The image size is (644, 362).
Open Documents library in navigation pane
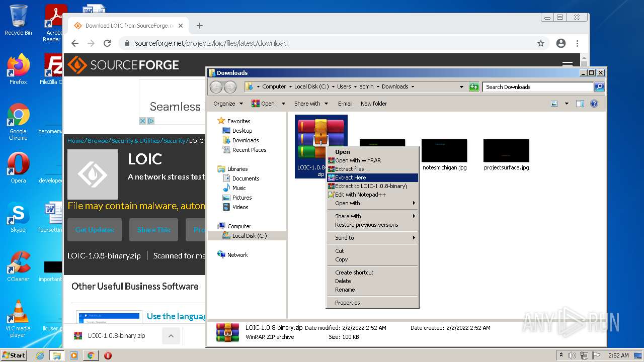[x=246, y=178]
